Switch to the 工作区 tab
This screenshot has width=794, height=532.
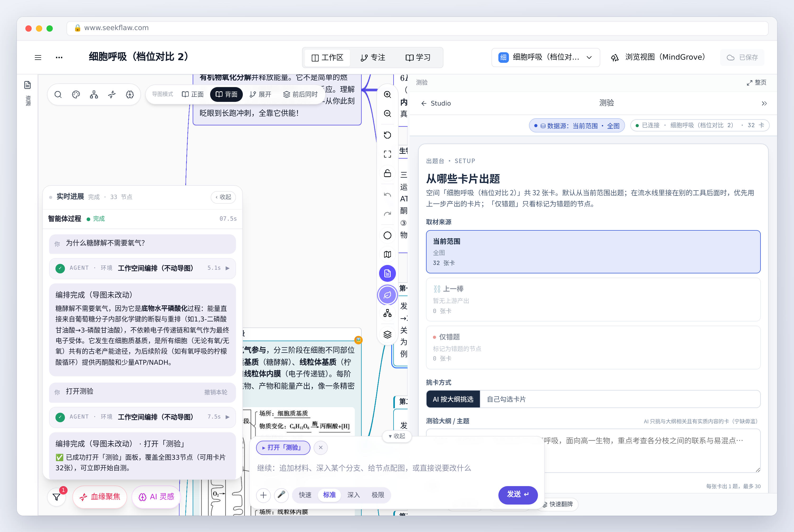point(327,58)
